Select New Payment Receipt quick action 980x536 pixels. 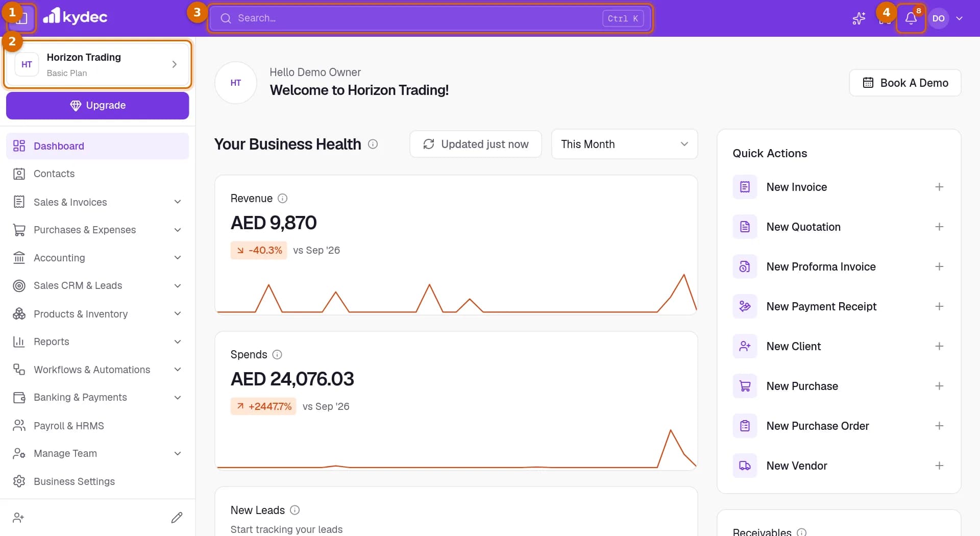coord(839,306)
